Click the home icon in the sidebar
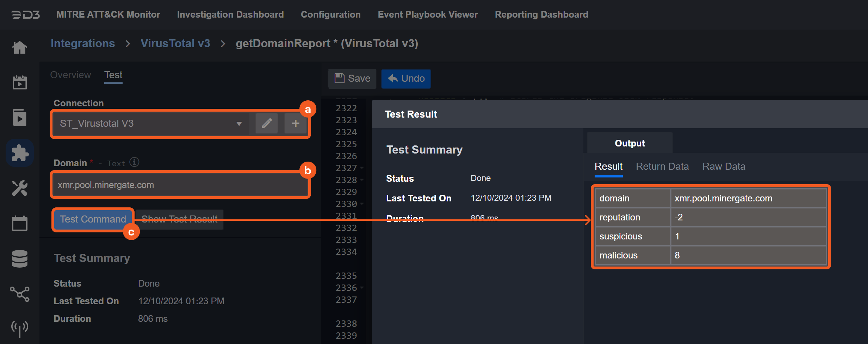This screenshot has height=344, width=868. coord(20,48)
